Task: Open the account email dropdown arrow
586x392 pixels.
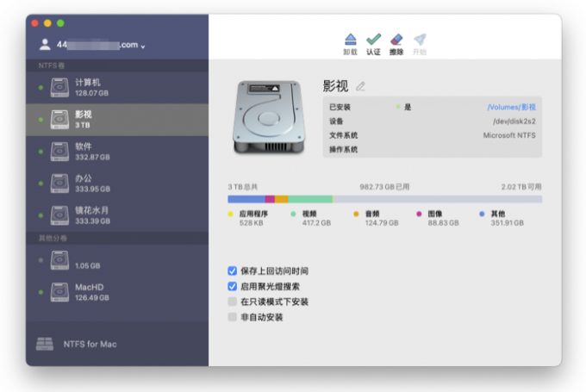Action: (x=143, y=47)
